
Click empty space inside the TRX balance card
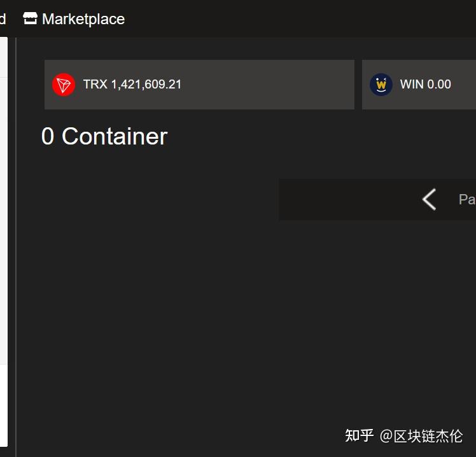click(x=267, y=85)
